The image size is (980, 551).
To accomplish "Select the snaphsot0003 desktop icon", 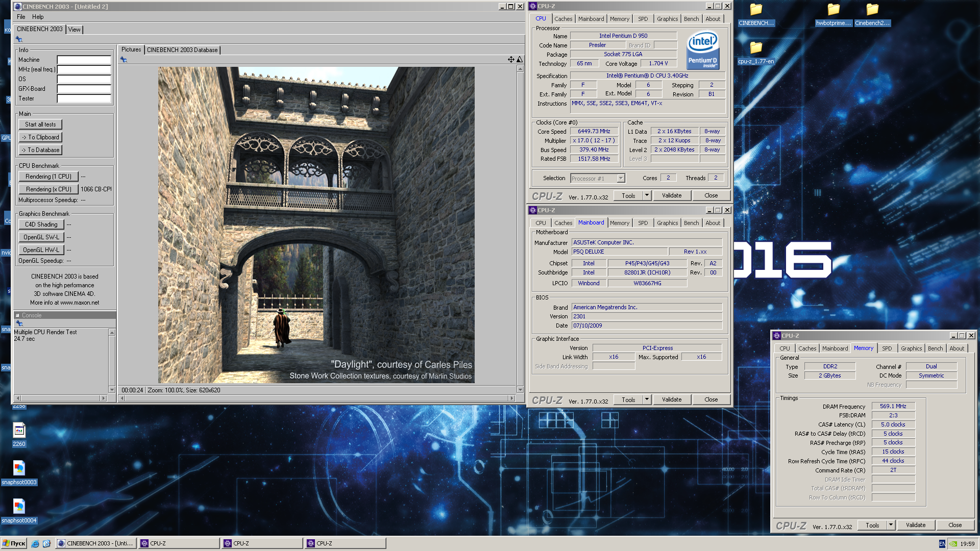I will [x=19, y=473].
